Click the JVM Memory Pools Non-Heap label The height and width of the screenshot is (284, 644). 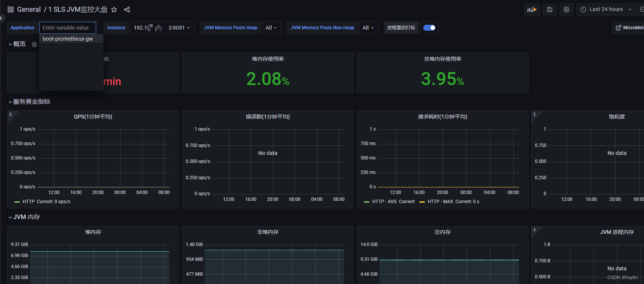click(x=323, y=28)
